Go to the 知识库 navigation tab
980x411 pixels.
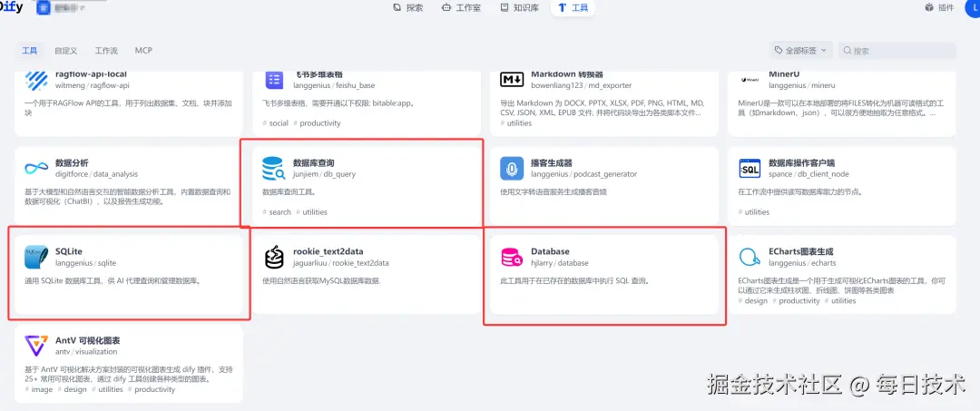coord(519,8)
